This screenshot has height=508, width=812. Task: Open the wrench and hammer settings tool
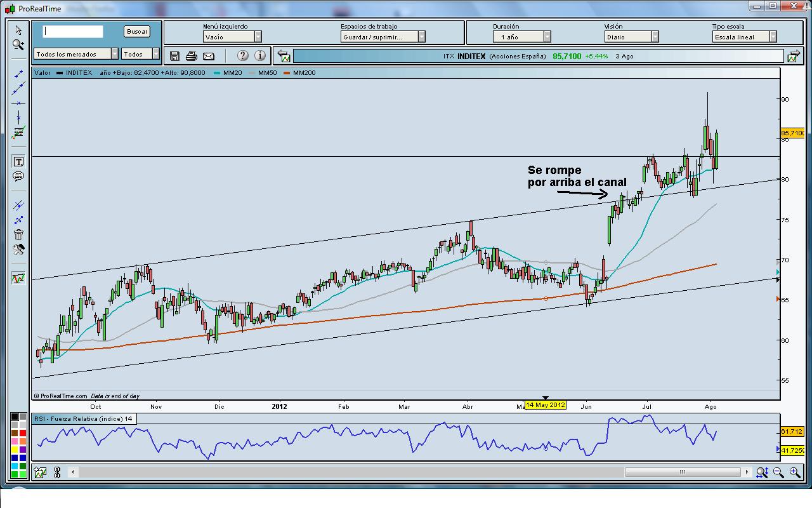click(18, 250)
